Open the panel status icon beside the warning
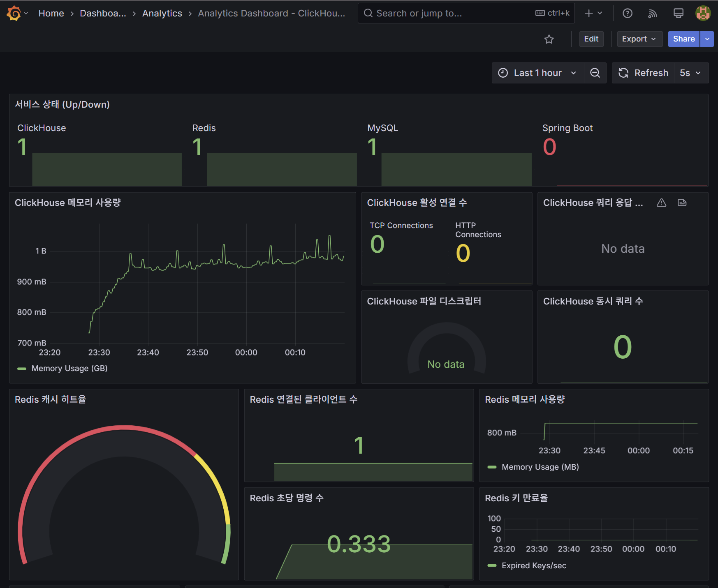The height and width of the screenshot is (588, 718). pyautogui.click(x=682, y=203)
